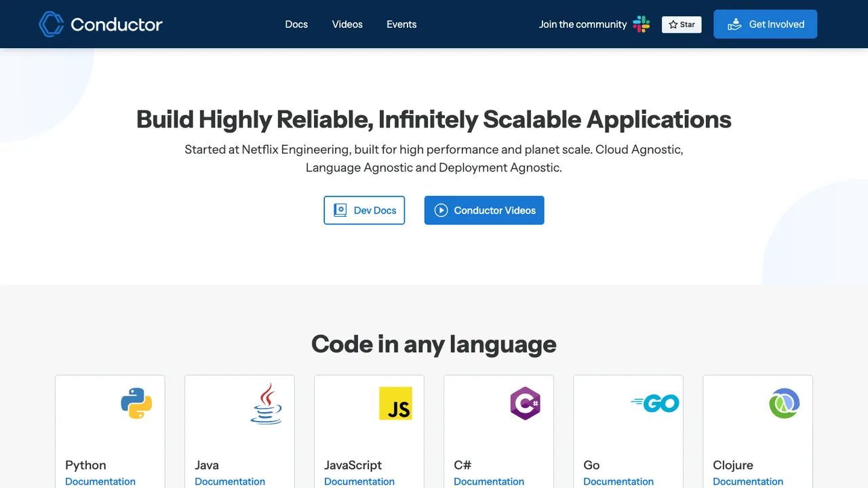
Task: Click the C# card title
Action: point(462,465)
